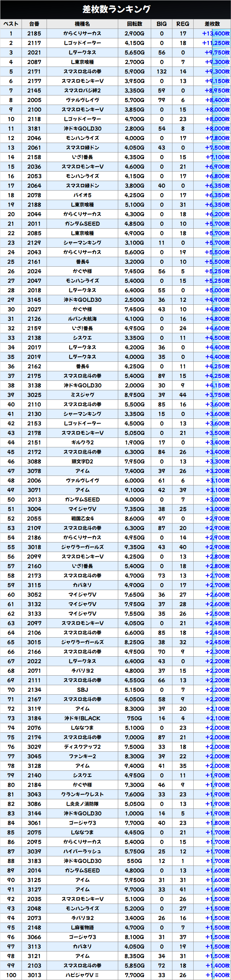The height and width of the screenshot is (980, 231).
Task: Select SBJ machine name
Action: click(x=82, y=690)
